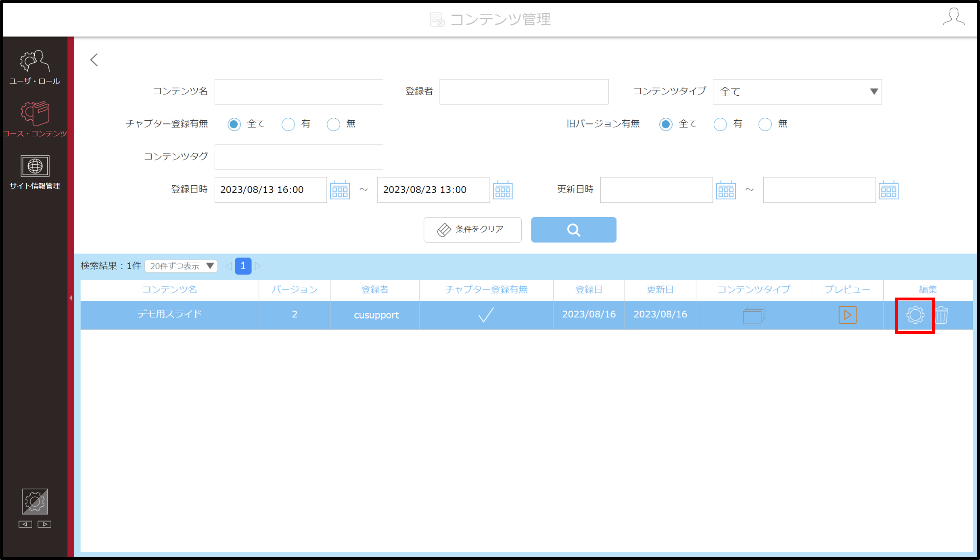
Task: Select page 1 of results
Action: click(x=243, y=266)
